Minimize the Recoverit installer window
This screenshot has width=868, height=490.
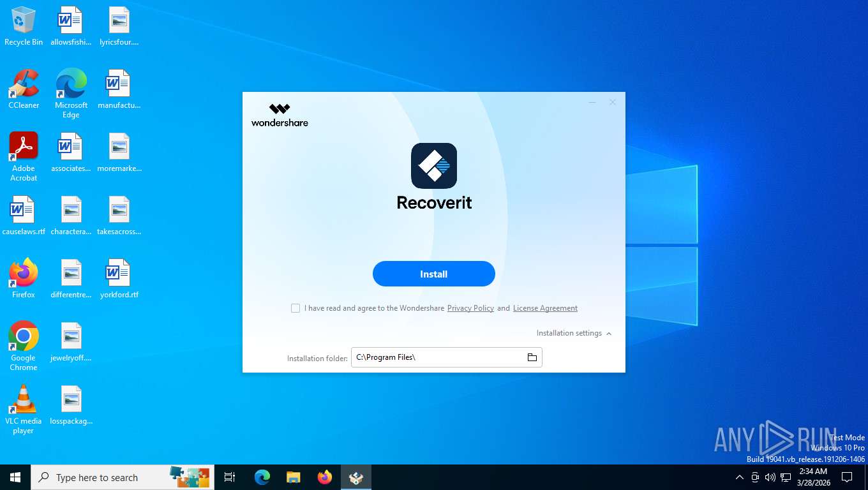tap(592, 102)
